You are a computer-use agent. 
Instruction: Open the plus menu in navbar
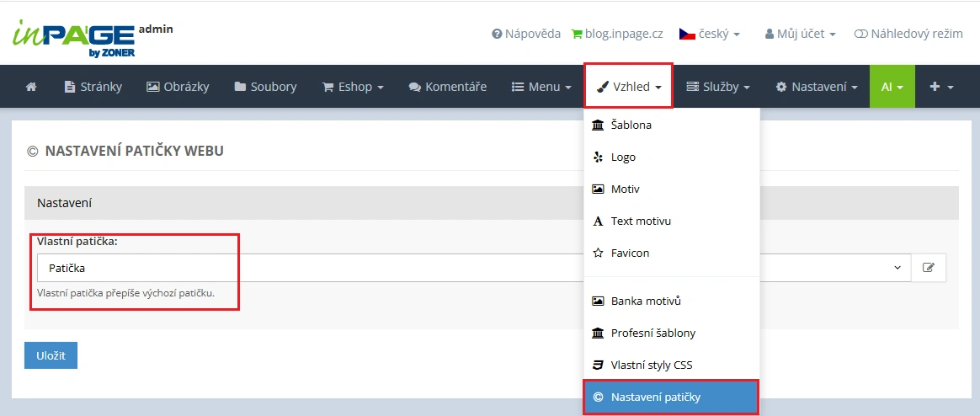pos(941,87)
